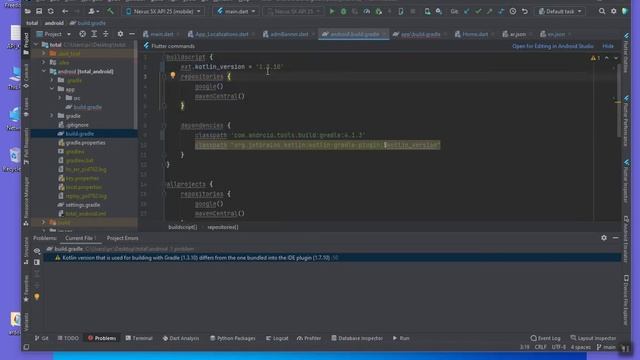The width and height of the screenshot is (640, 360).
Task: Navigate back with the left arrow
Action: coord(65,11)
